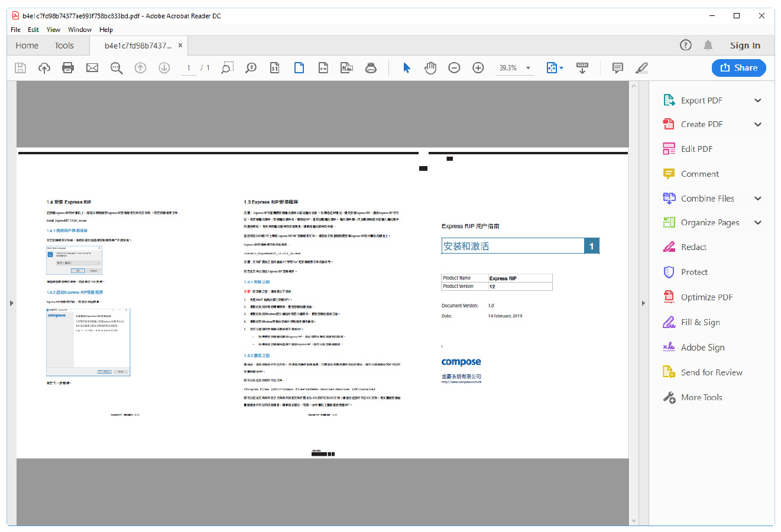Click the dynamic zoom tool icon
This screenshot has width=781, height=532.
coord(251,68)
